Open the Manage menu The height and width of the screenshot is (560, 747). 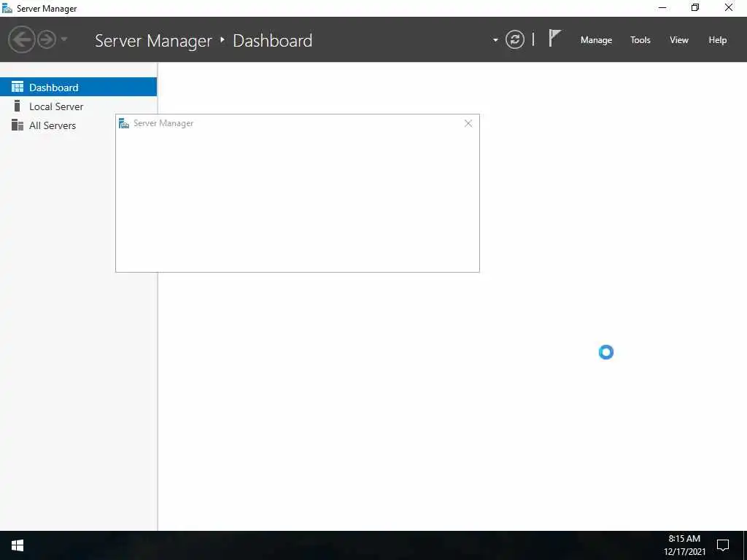click(596, 40)
